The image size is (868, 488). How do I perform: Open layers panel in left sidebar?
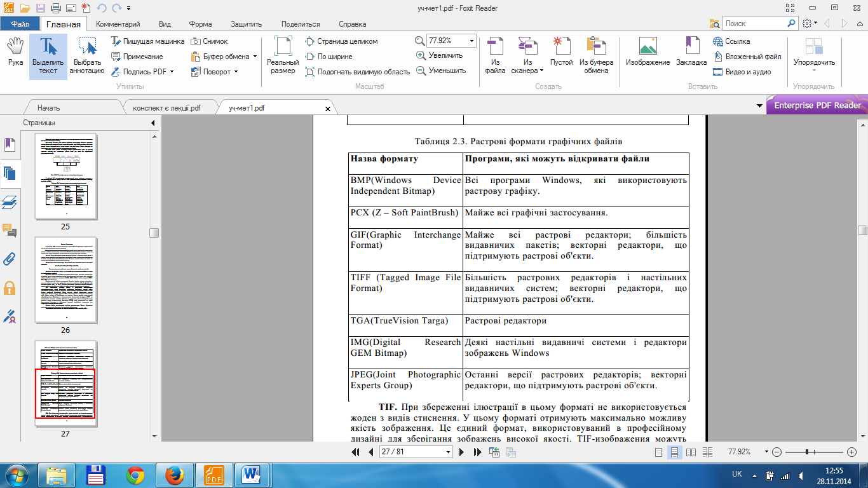10,202
